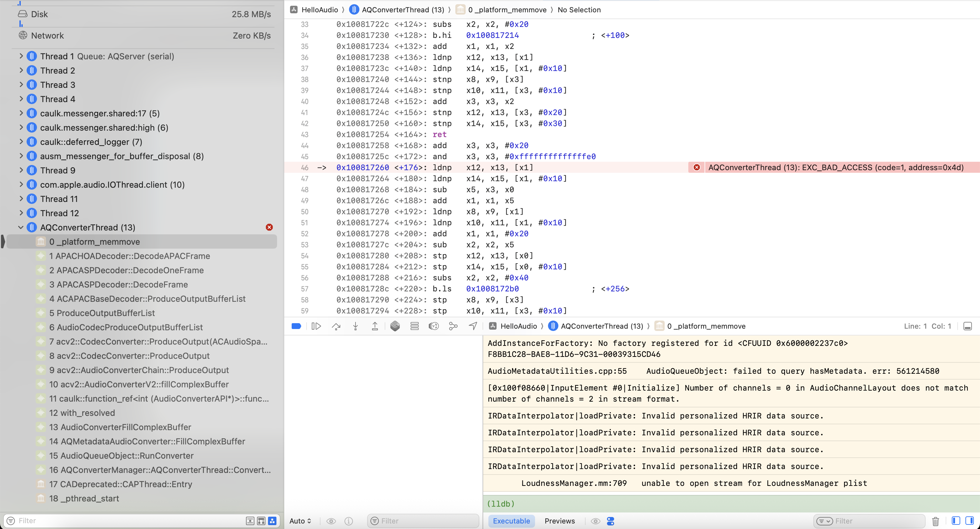This screenshot has height=529, width=980.
Task: Click the error icon on line 46
Action: [x=696, y=168]
